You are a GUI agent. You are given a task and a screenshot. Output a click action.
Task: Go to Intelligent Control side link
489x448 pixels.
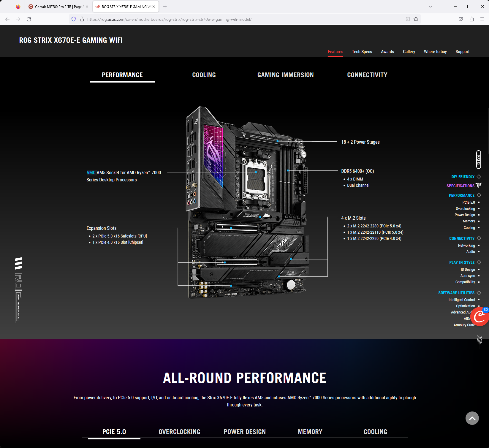[x=462, y=300]
